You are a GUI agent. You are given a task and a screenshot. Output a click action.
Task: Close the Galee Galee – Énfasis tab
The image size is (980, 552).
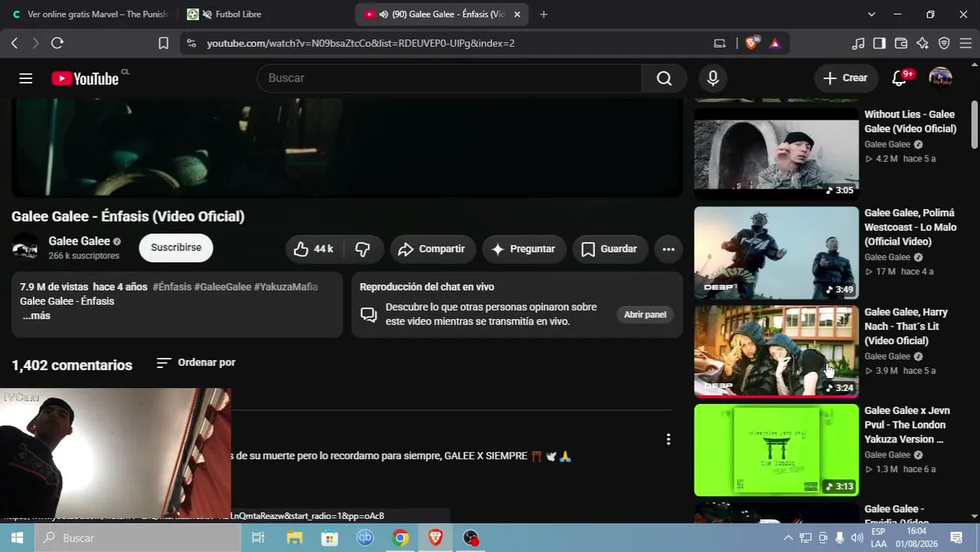point(517,14)
